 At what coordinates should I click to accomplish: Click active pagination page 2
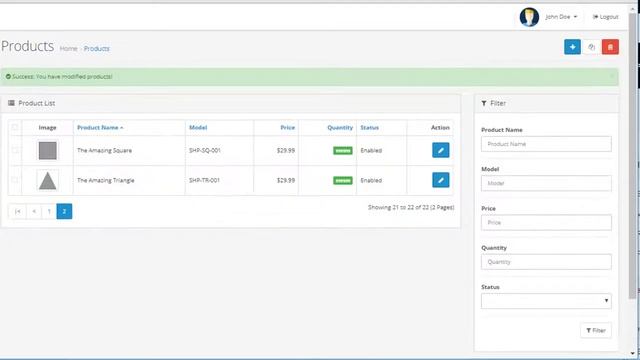pyautogui.click(x=64, y=211)
